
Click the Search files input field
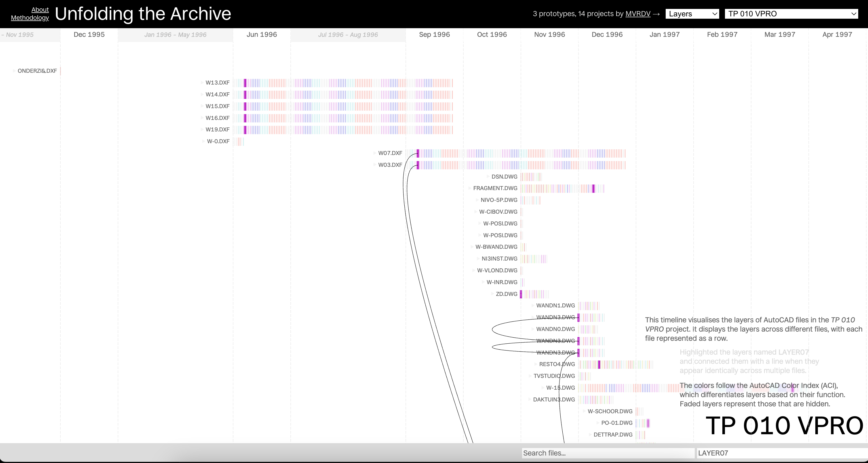pyautogui.click(x=608, y=453)
